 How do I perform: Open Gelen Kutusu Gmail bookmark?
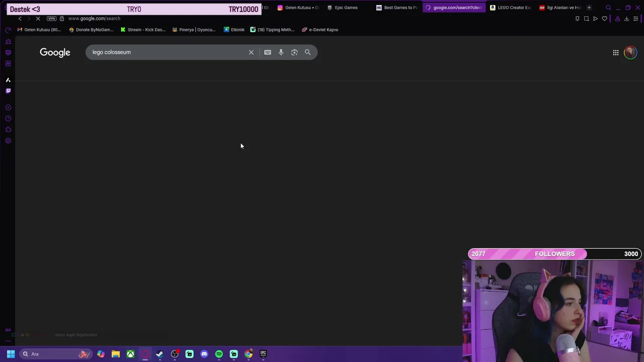39,30
